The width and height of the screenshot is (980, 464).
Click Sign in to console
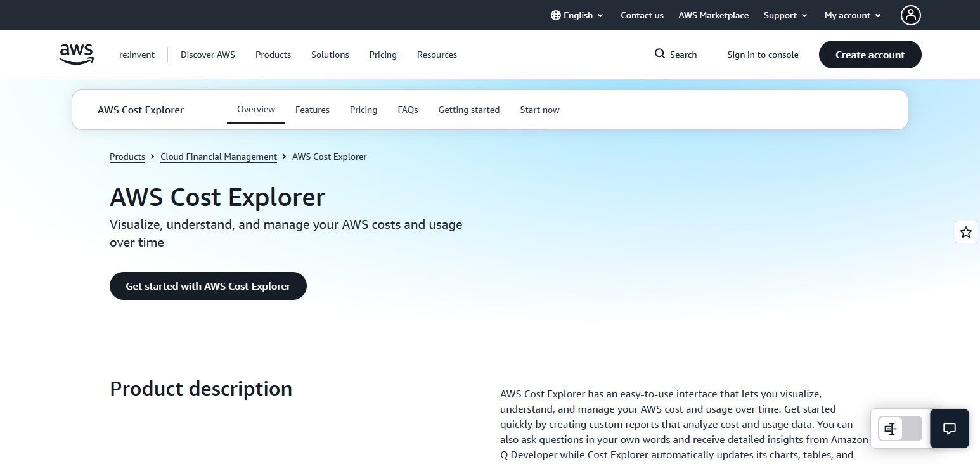click(x=763, y=55)
